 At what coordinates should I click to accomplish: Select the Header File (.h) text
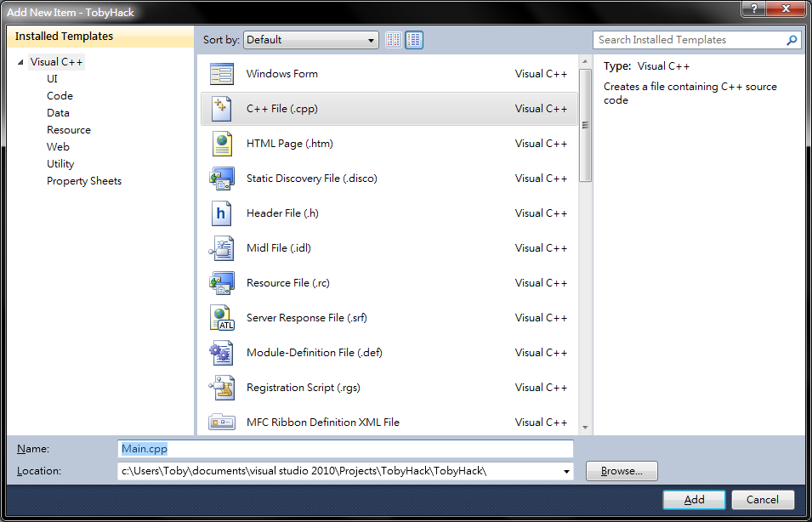282,213
